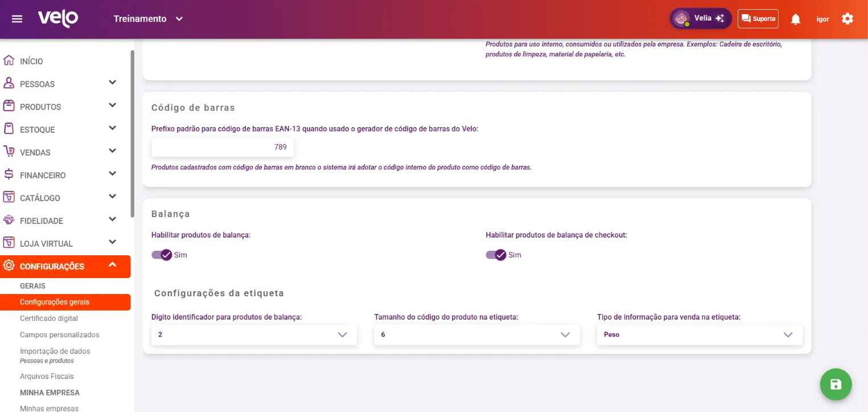Open Certificado digital menu item
Image resolution: width=868 pixels, height=412 pixels.
tap(49, 319)
